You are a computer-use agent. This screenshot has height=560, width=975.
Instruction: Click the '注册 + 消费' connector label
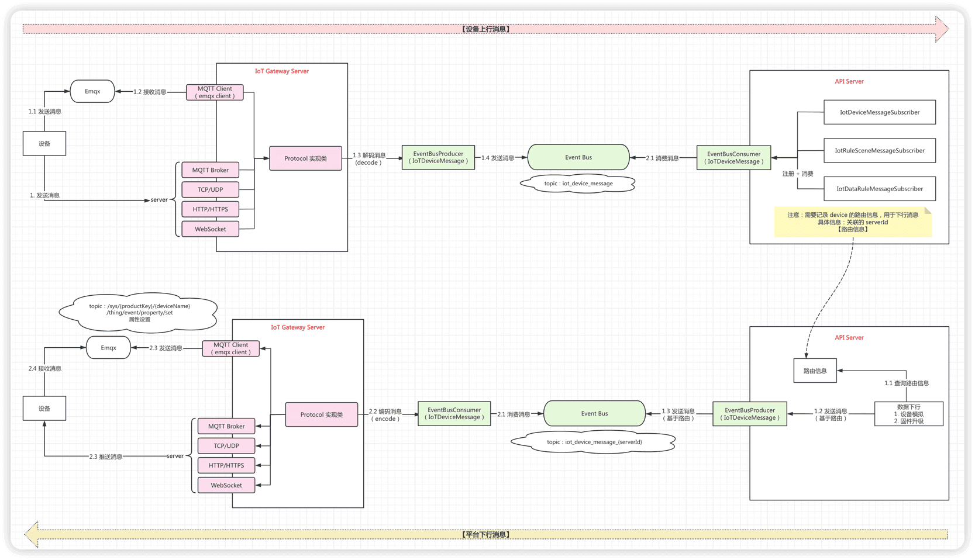coord(798,174)
